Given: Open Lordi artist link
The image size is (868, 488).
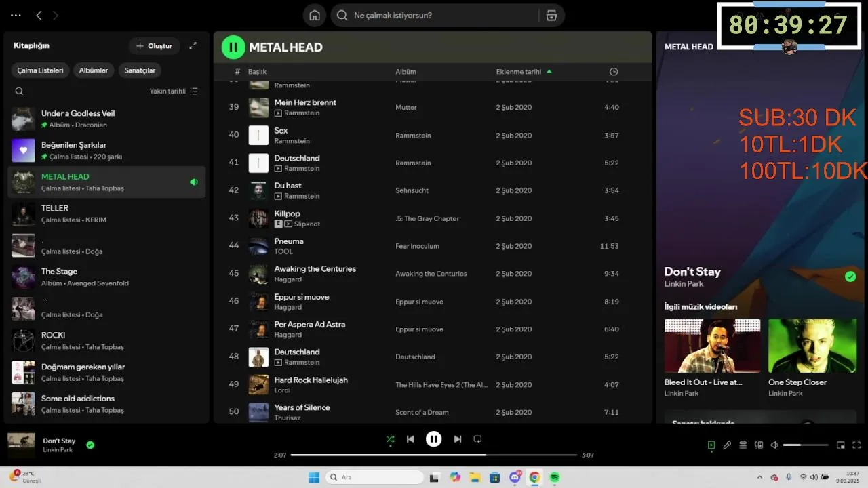Looking at the screenshot, I should pyautogui.click(x=282, y=390).
